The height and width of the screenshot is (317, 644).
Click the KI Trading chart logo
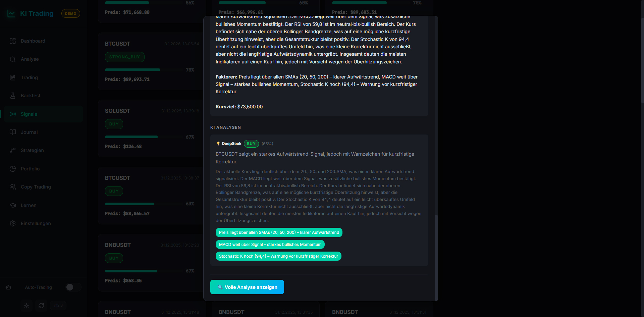tap(11, 14)
